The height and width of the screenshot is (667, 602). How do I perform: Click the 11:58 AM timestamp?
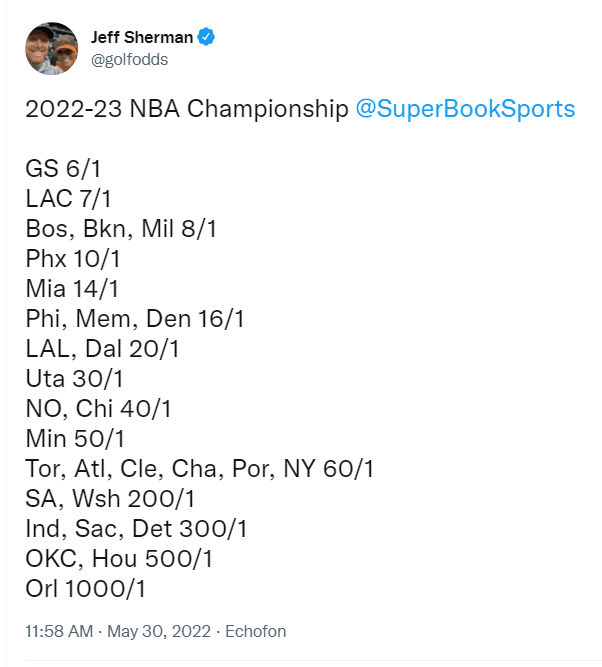click(x=60, y=631)
